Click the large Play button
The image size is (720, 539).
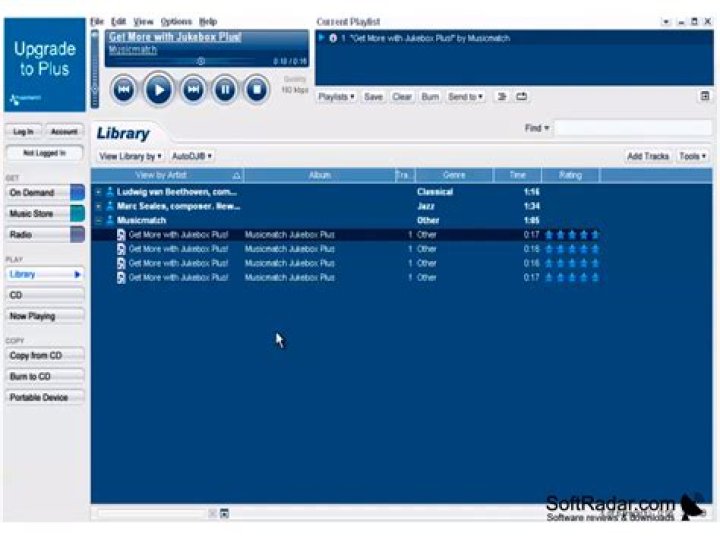click(158, 90)
